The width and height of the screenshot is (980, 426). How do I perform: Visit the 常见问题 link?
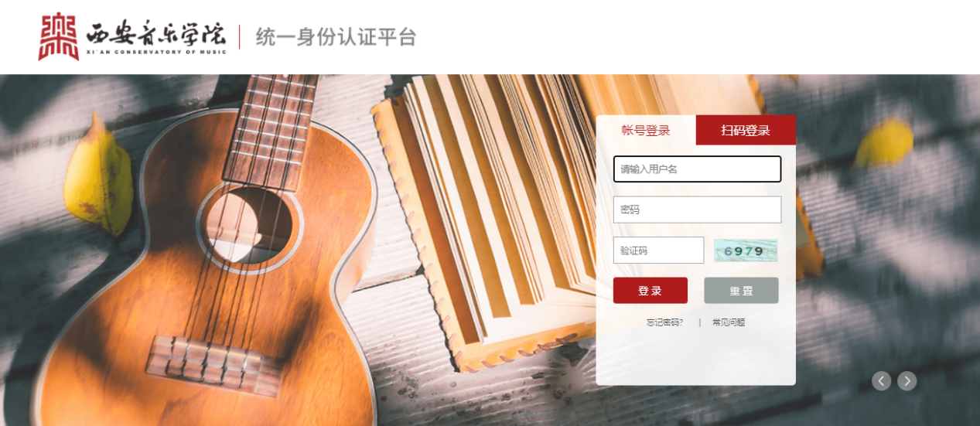point(729,322)
